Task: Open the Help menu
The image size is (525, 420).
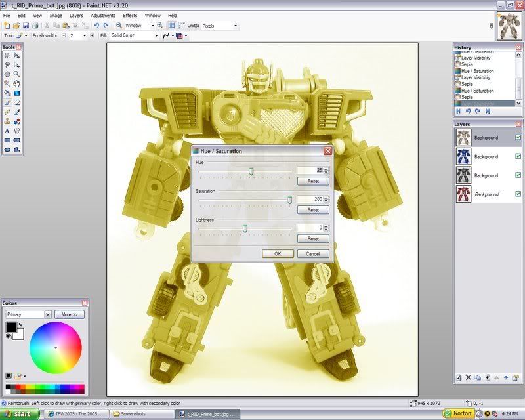Action: click(173, 15)
